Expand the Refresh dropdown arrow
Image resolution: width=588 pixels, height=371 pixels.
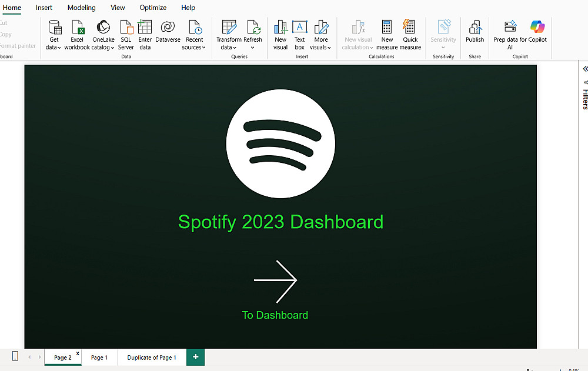(252, 48)
